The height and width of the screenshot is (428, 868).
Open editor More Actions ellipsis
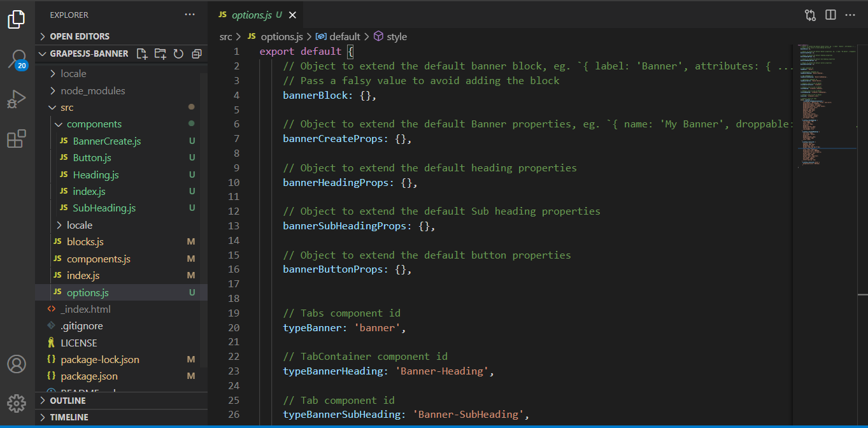click(x=851, y=15)
